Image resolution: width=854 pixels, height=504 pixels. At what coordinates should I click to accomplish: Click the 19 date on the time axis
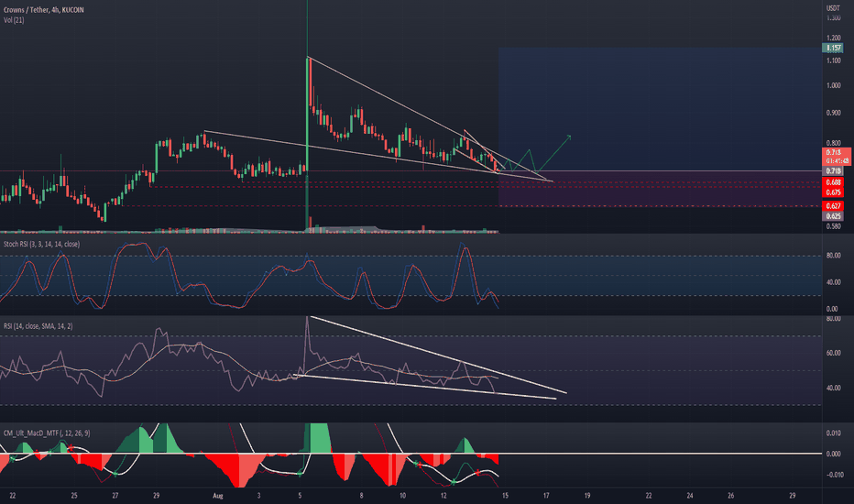click(x=587, y=496)
